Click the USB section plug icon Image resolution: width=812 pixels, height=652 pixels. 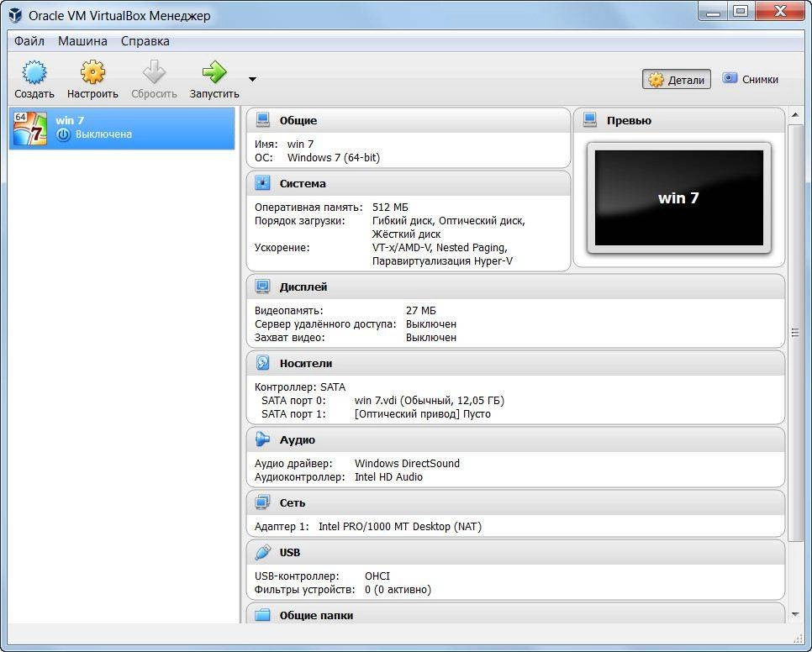coord(263,552)
